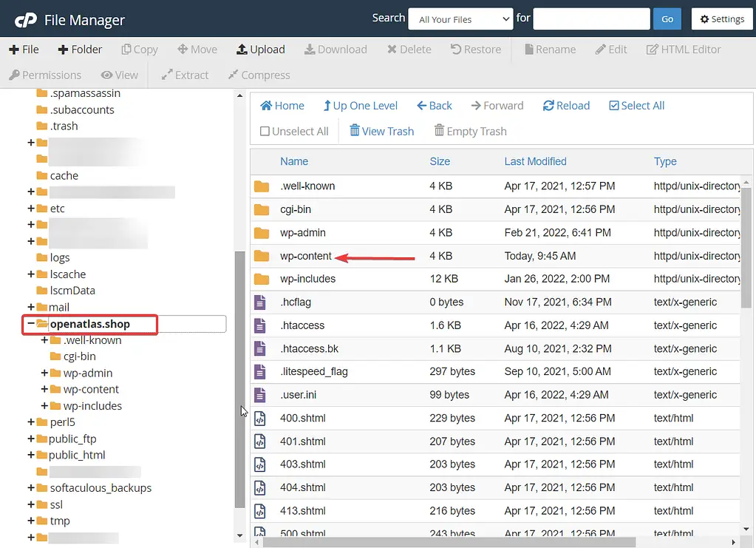Click the search input field
The width and height of the screenshot is (756, 548).
click(590, 18)
